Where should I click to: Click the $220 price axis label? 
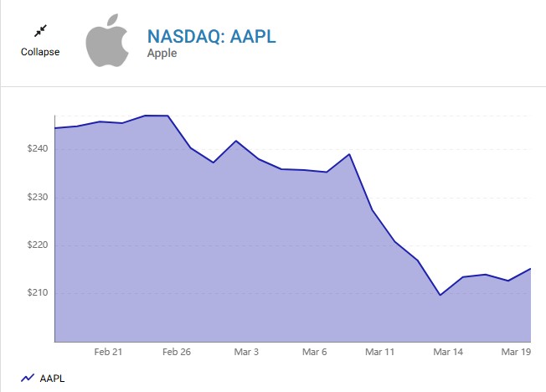pyautogui.click(x=39, y=245)
